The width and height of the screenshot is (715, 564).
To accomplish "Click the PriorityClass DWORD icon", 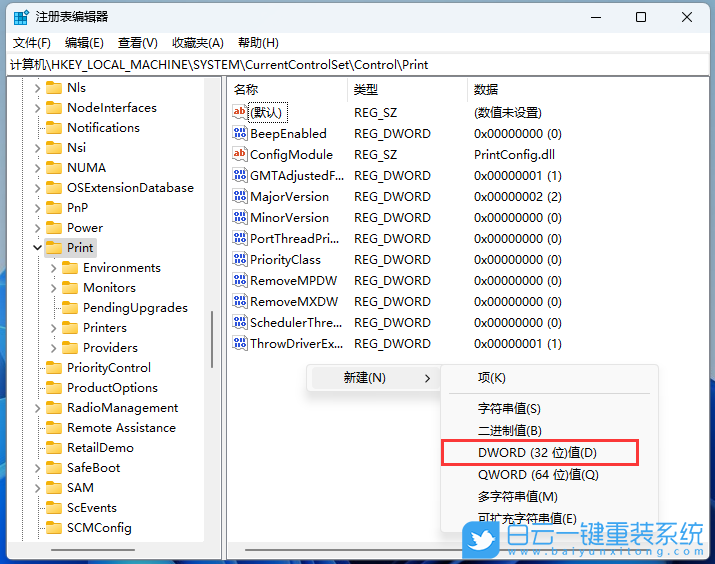I will 240,259.
